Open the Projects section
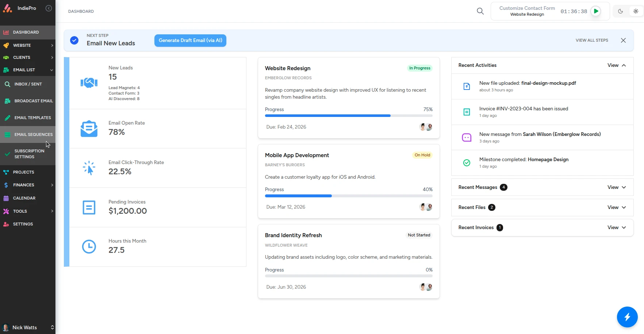This screenshot has height=334, width=644. (23, 172)
